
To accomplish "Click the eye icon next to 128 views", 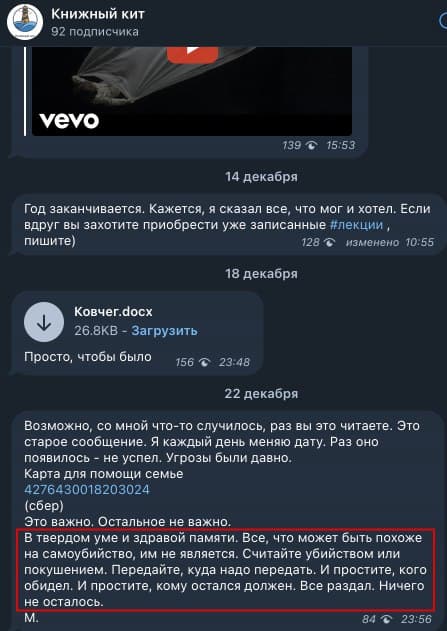I will pos(329,242).
